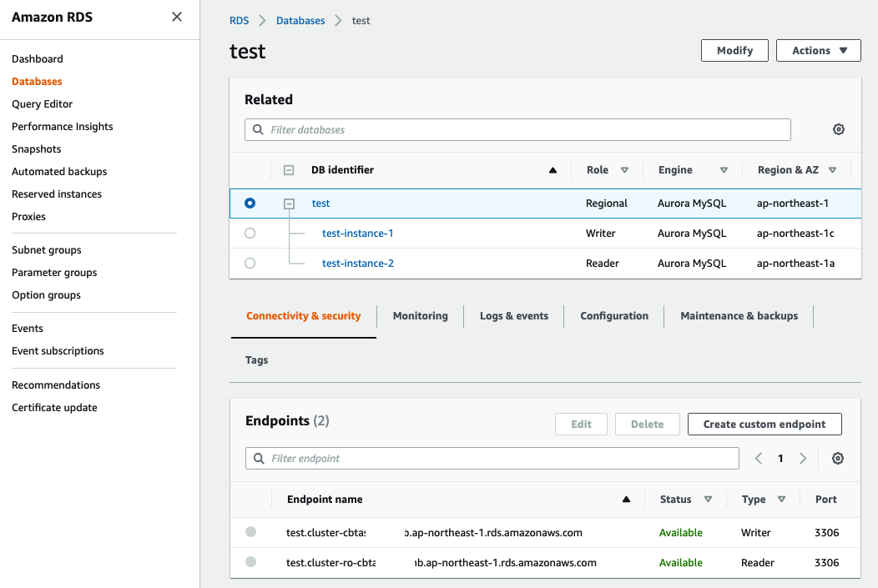The height and width of the screenshot is (588, 878).
Task: Switch to the Monitoring tab
Action: [420, 316]
